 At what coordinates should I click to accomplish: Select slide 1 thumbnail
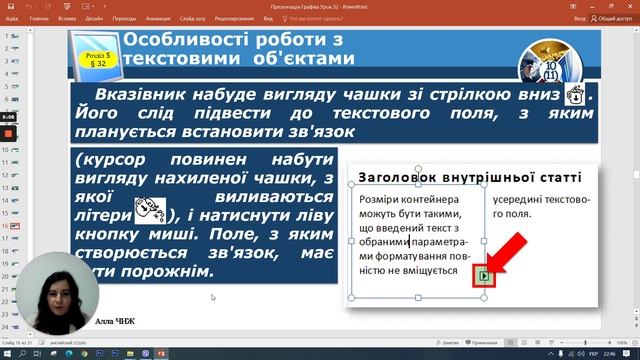[15, 36]
